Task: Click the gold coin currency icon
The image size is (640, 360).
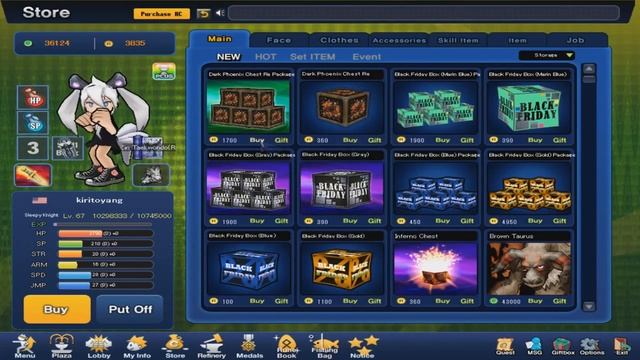Action: (x=109, y=43)
